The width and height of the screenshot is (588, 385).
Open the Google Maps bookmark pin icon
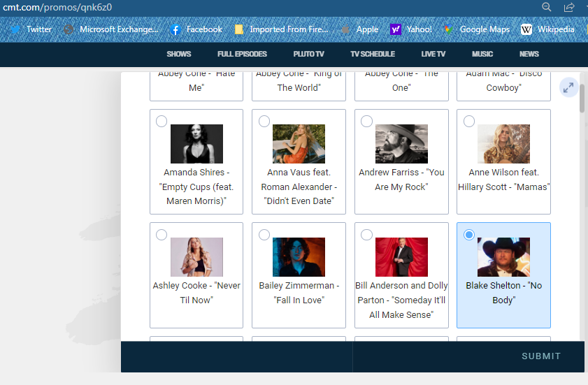[x=448, y=29]
